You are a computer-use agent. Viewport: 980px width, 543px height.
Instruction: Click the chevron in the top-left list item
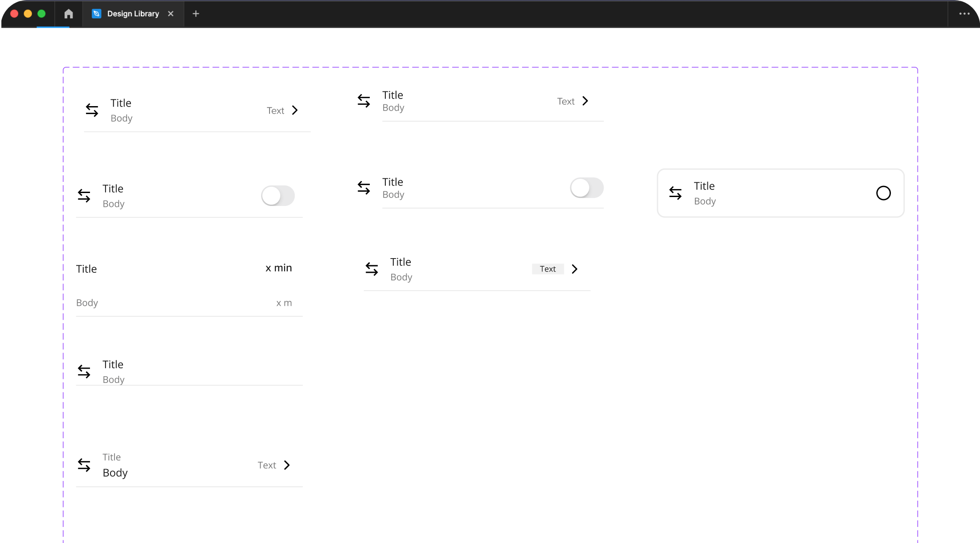pos(295,110)
